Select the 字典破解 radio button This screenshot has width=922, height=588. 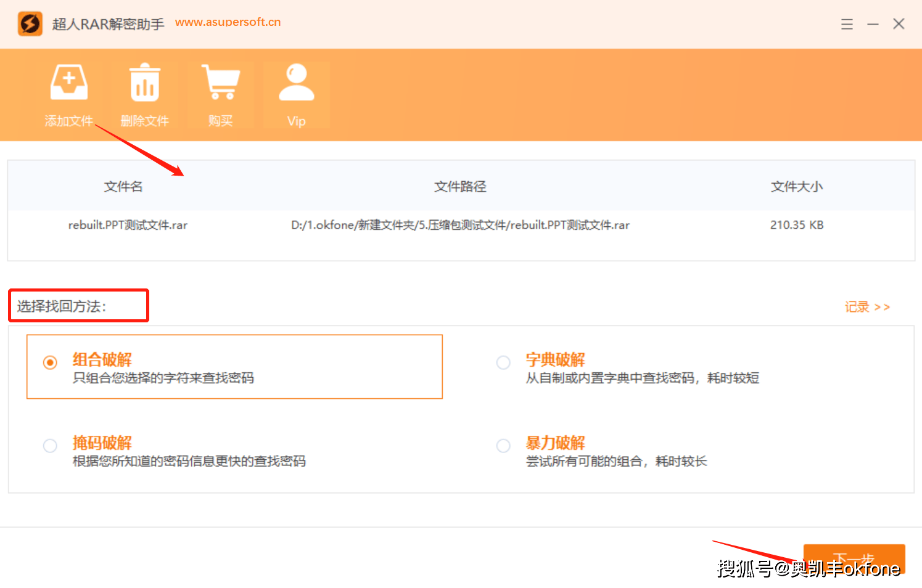pyautogui.click(x=503, y=362)
